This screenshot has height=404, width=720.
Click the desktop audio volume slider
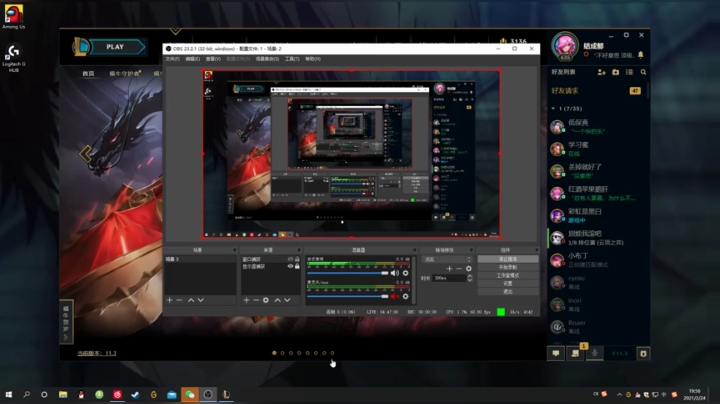[x=348, y=273]
